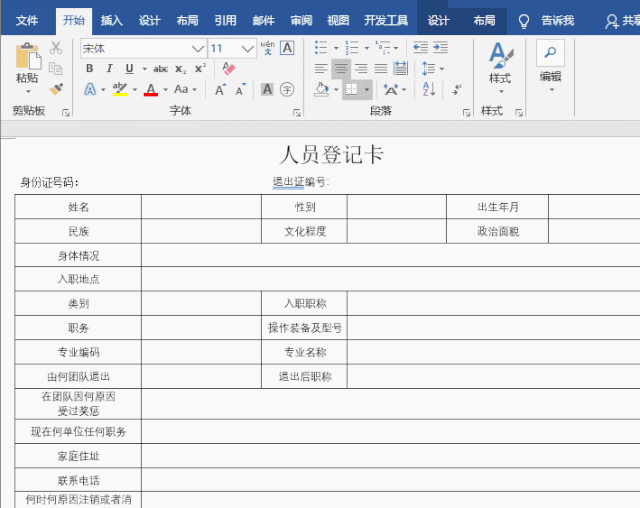This screenshot has height=508, width=640.
Task: Toggle center alignment
Action: [x=341, y=69]
